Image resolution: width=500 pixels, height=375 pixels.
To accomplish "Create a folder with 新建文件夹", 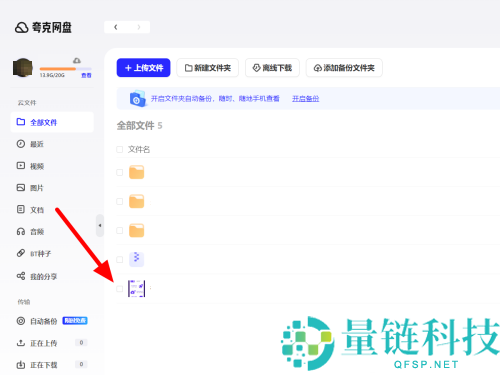I will [x=208, y=68].
